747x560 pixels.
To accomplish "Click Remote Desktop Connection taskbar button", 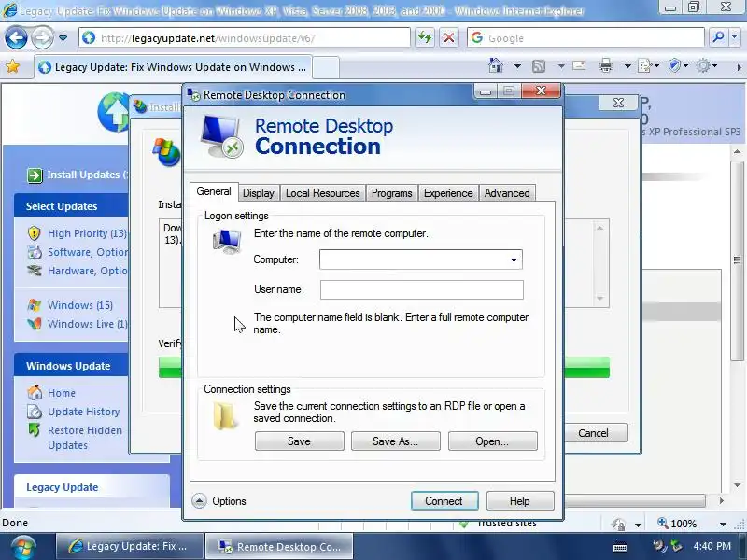I will pos(279,546).
